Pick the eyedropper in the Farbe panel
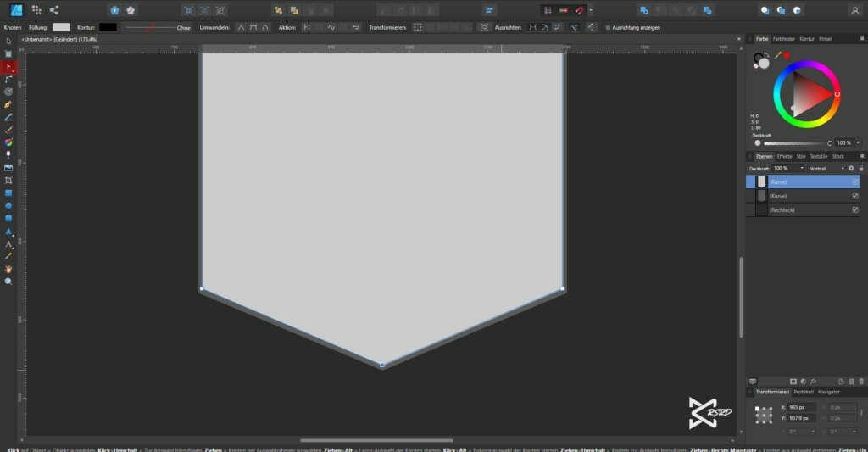868x452 pixels. pyautogui.click(x=776, y=55)
